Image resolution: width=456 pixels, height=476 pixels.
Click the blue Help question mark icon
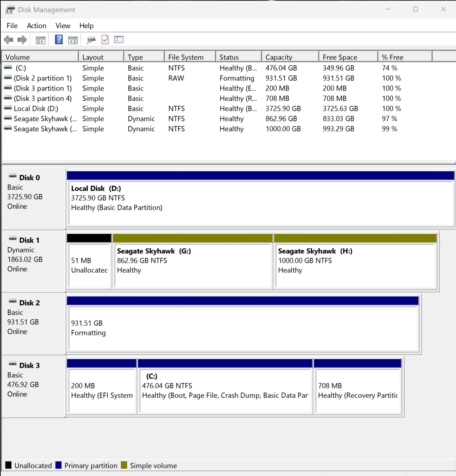[59, 40]
